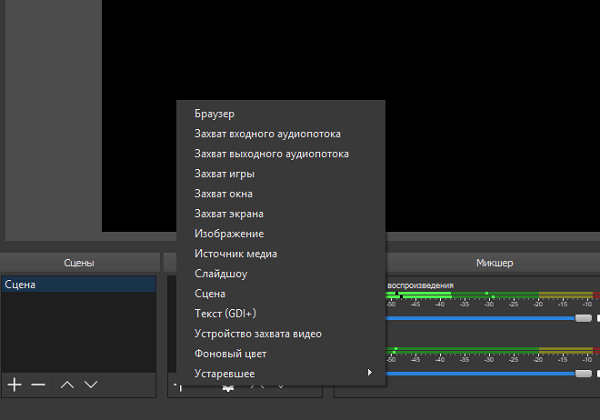Click the lower volume slider in Микшер
The image size is (600, 420).
coord(583,373)
